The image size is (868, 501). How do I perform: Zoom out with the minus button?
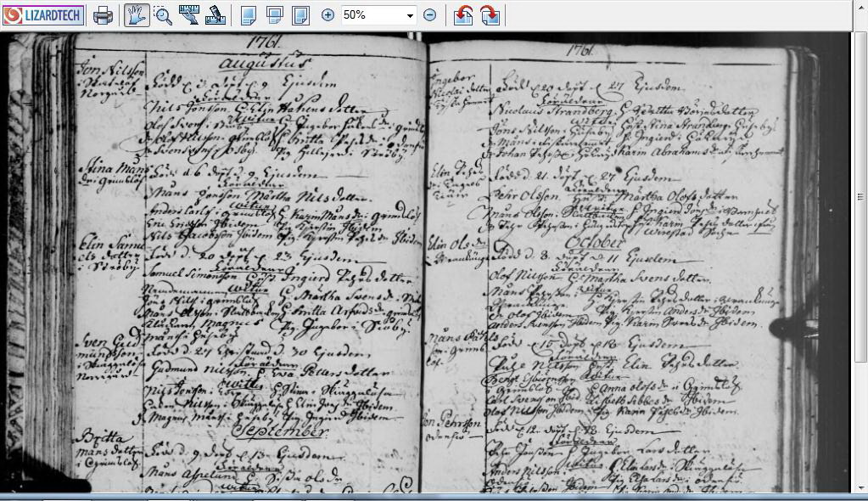point(430,15)
